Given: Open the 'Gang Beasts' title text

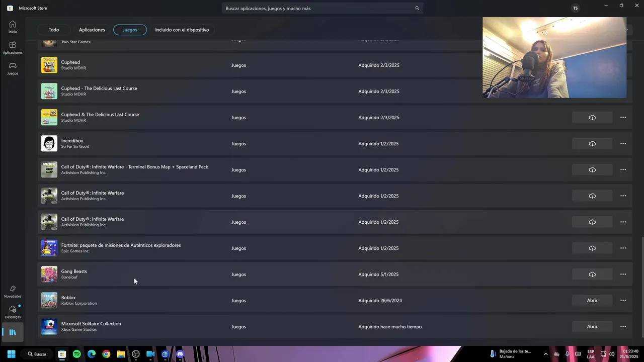Looking at the screenshot, I should pyautogui.click(x=74, y=271).
